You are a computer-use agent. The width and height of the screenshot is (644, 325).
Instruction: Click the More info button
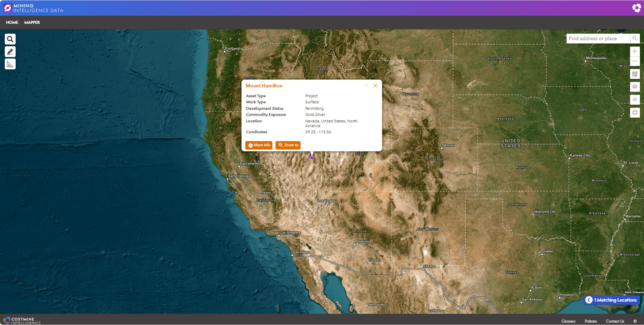coord(259,145)
